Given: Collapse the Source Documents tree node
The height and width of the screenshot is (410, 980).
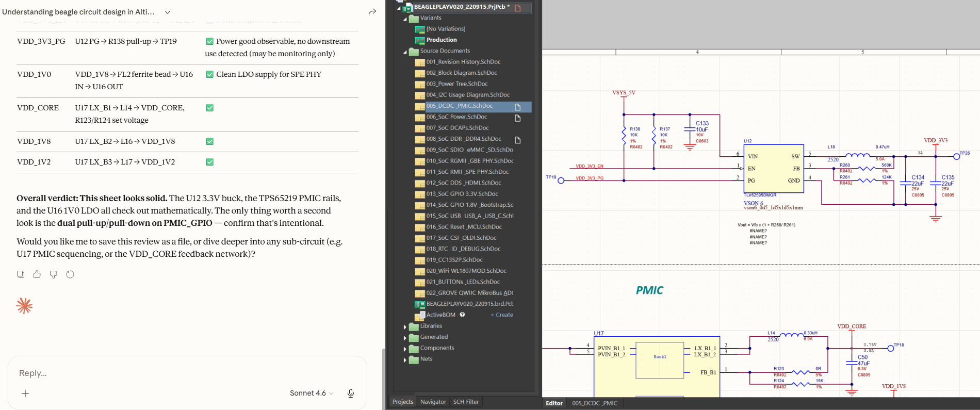Looking at the screenshot, I should pos(405,52).
